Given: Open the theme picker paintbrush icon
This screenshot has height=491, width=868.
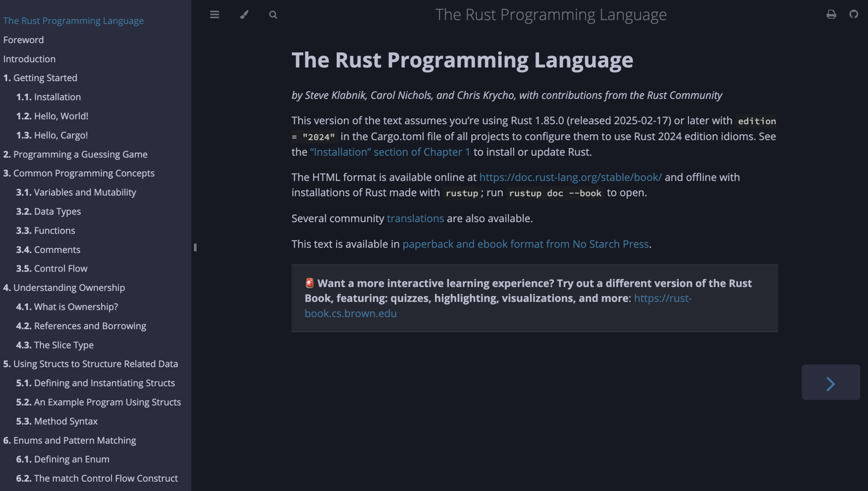Looking at the screenshot, I should (244, 15).
